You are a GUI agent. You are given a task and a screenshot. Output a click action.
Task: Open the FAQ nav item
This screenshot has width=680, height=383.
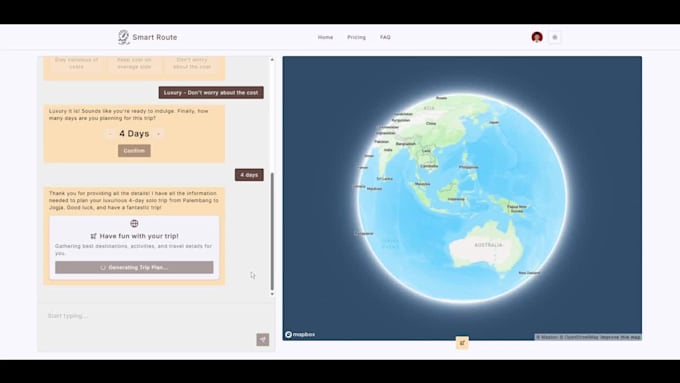point(385,37)
